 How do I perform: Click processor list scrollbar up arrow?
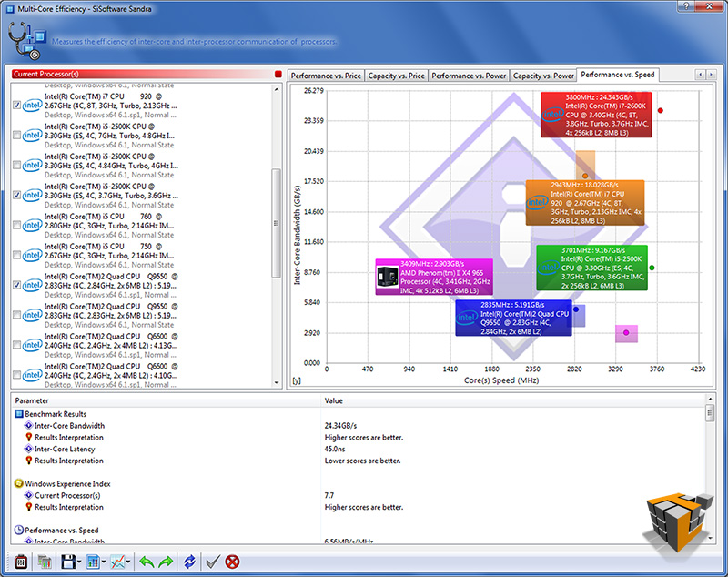point(277,89)
